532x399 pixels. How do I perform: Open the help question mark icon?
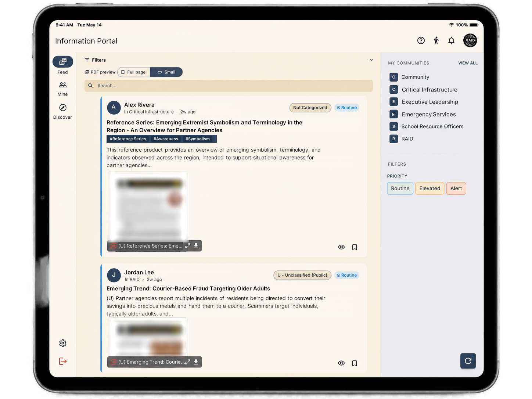tap(421, 40)
